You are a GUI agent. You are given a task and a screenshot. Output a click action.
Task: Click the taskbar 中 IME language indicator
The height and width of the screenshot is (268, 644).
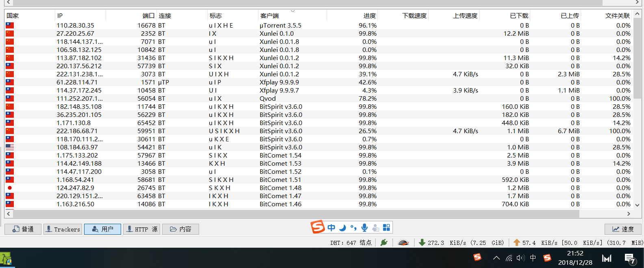pyautogui.click(x=533, y=258)
